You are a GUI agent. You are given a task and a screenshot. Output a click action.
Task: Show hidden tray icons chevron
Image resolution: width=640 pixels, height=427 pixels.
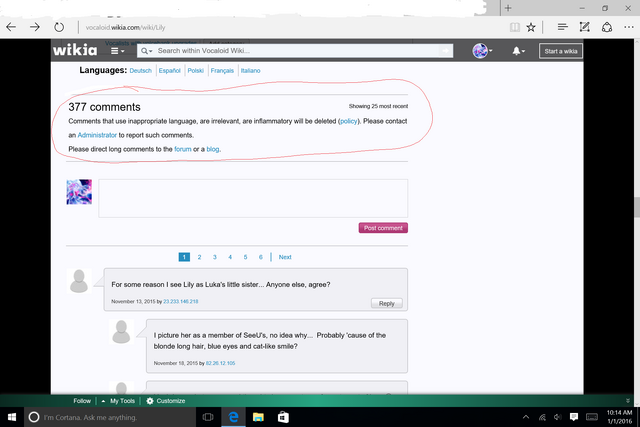[526, 417]
